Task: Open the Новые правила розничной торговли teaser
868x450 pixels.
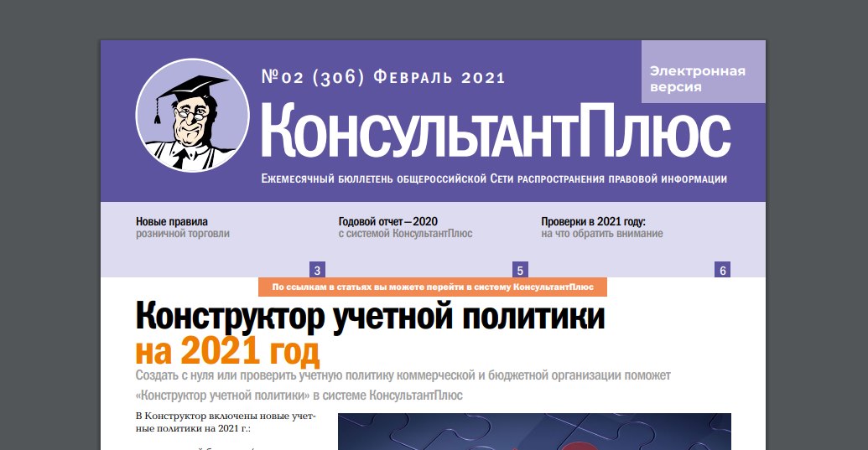Action: pyautogui.click(x=183, y=227)
